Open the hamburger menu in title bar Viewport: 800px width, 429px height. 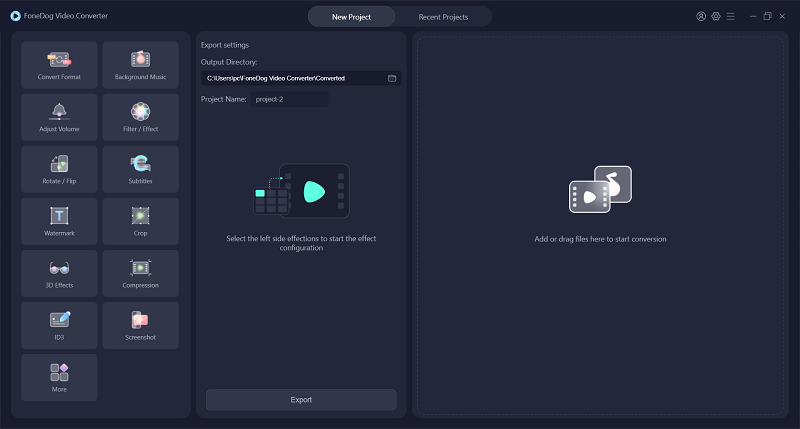[x=731, y=17]
